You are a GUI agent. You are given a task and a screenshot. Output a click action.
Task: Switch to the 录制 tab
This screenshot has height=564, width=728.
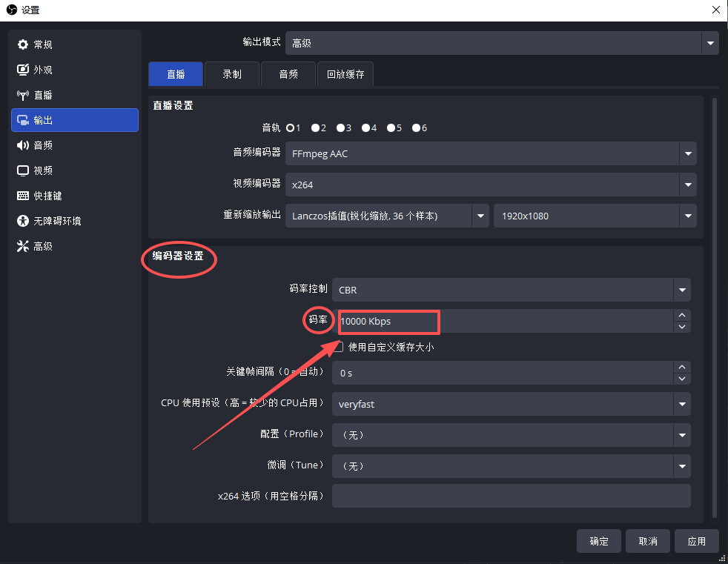click(232, 74)
